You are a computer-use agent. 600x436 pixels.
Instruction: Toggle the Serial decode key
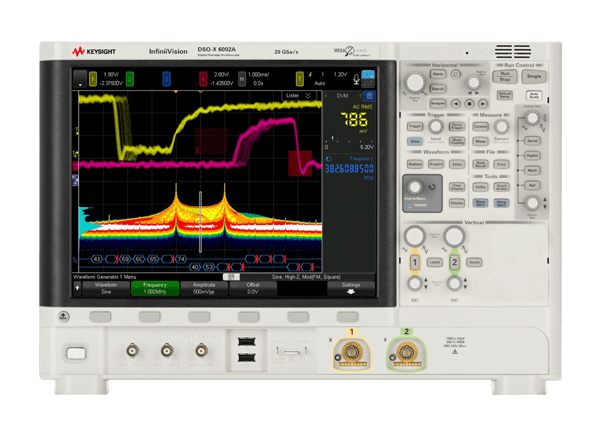pos(532,140)
